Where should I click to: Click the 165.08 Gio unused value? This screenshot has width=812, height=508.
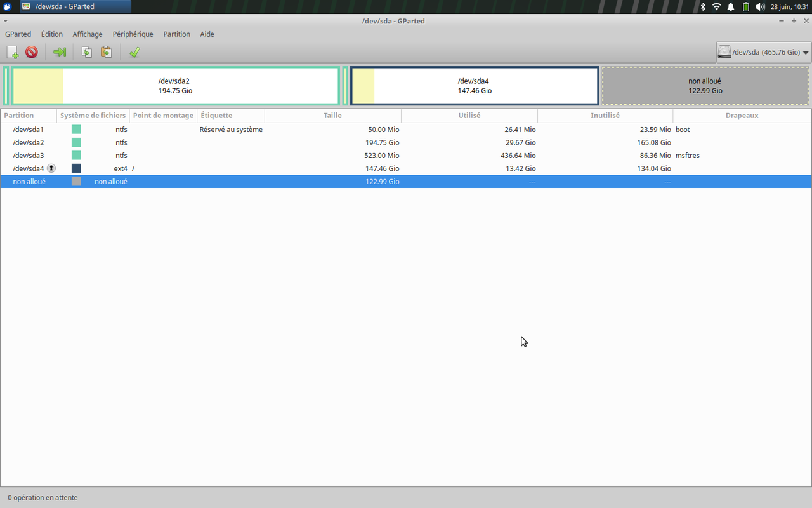[654, 142]
